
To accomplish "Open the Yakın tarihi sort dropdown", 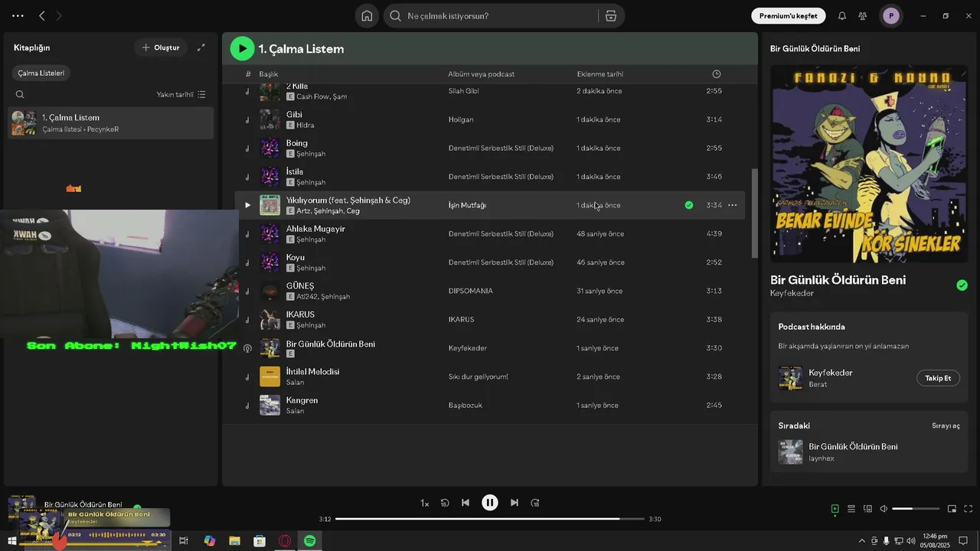I will [x=181, y=95].
